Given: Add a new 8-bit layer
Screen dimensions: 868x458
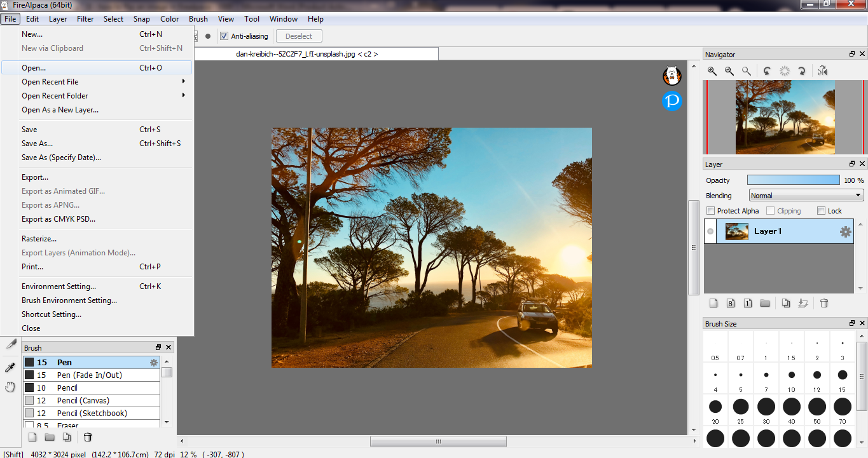Looking at the screenshot, I should [x=731, y=303].
